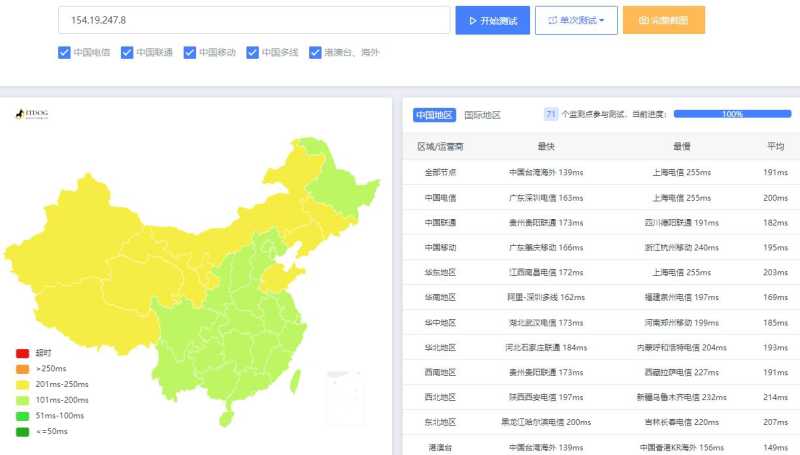This screenshot has width=800, height=455.
Task: Click the 西南地区 row label
Action: point(440,372)
